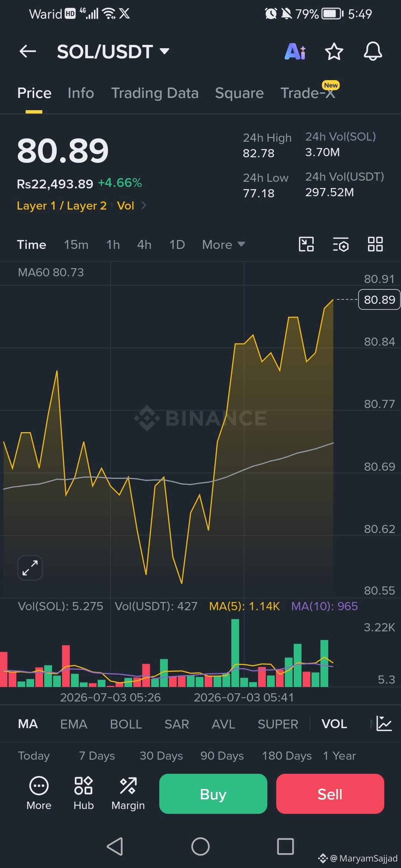Toggle the EMA indicator

(x=74, y=724)
